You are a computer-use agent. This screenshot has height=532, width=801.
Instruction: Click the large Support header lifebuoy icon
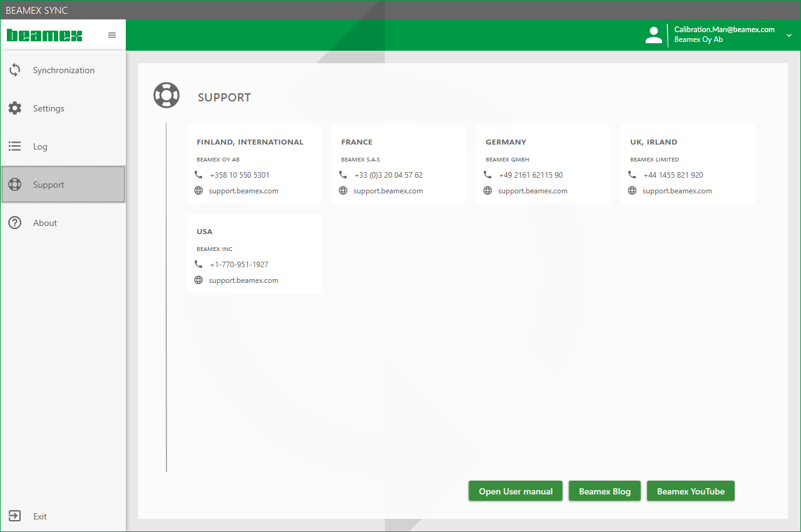tap(166, 95)
